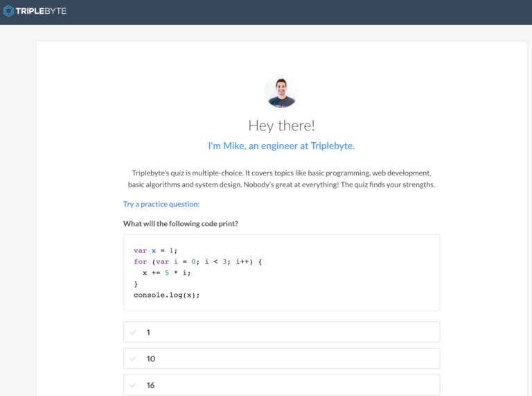
Task: Click 'I'm Mike, an engineer at Triplebyte.'
Action: point(281,146)
